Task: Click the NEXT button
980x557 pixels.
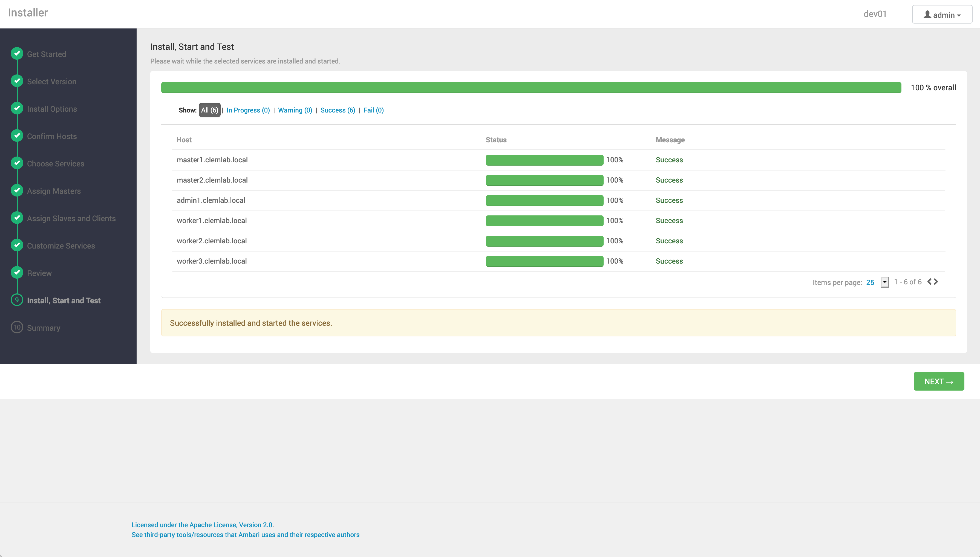Action: (939, 381)
